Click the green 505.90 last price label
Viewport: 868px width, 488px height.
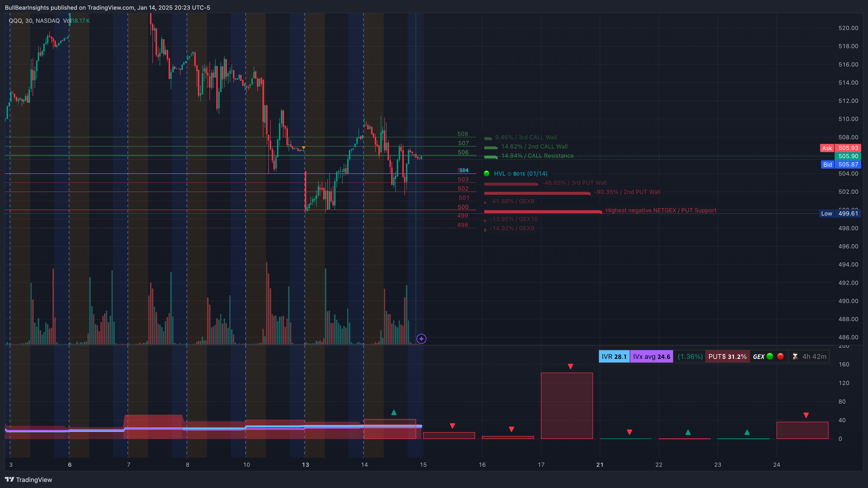point(848,156)
